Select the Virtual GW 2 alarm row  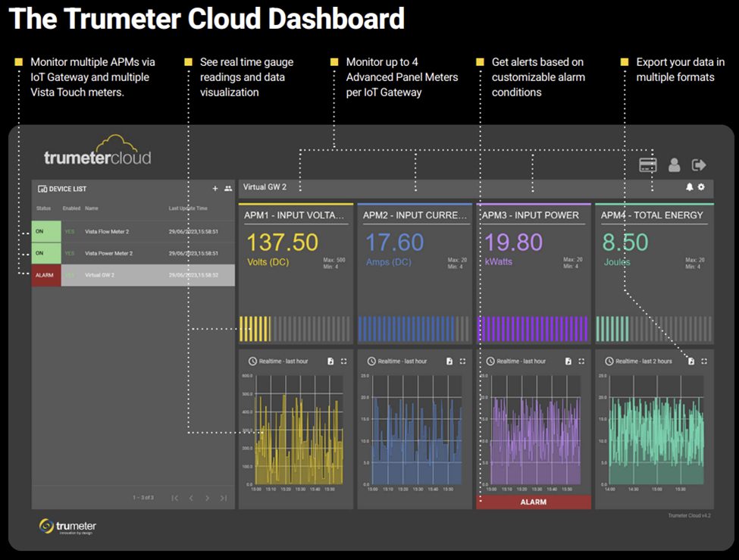pos(133,275)
